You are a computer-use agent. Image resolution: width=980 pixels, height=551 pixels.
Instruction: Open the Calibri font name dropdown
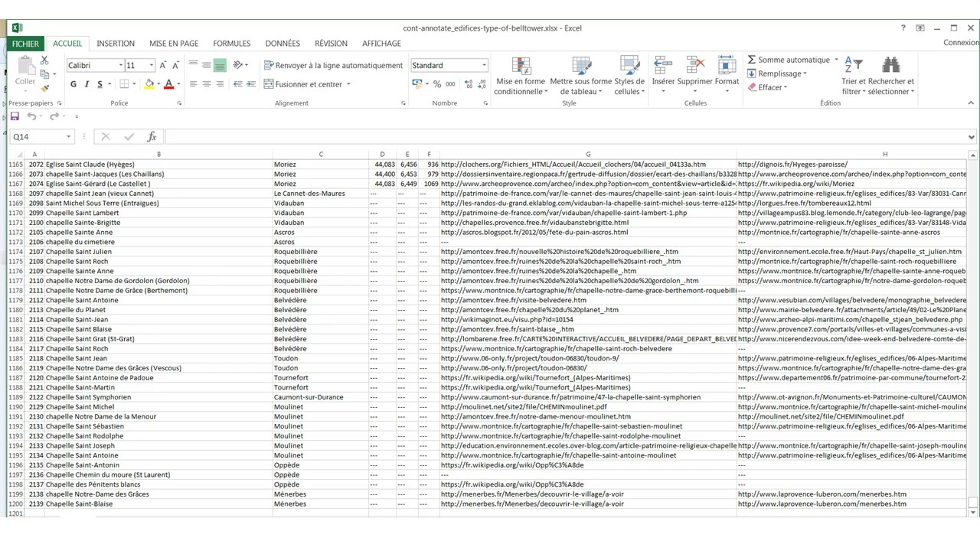(x=121, y=66)
